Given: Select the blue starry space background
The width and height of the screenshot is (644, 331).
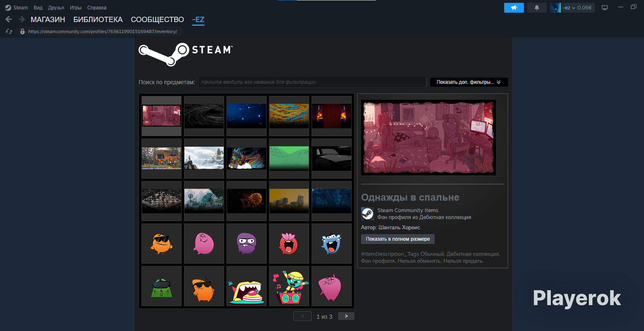Looking at the screenshot, I should 247,116.
